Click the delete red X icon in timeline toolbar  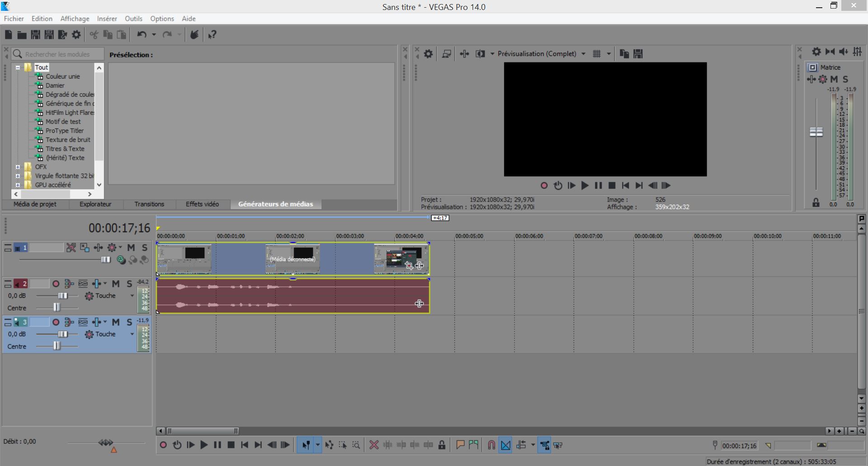pyautogui.click(x=374, y=445)
